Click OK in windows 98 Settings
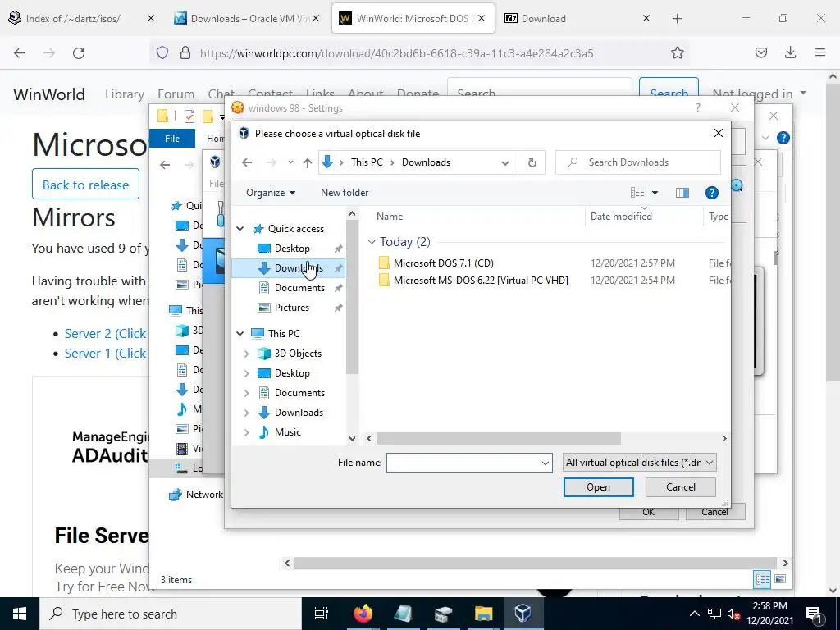The height and width of the screenshot is (630, 840). [648, 512]
